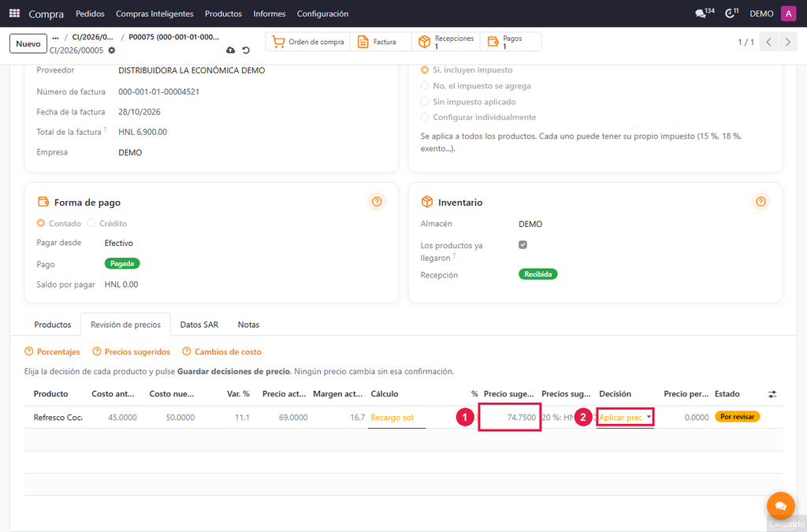Click the breadcrumb ellipsis icon
The height and width of the screenshot is (532, 807).
point(56,37)
